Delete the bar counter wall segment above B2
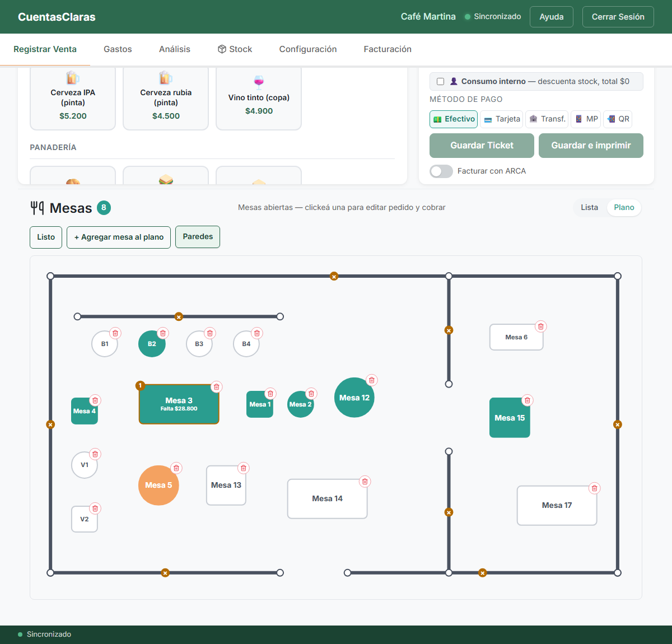672x644 pixels. pos(179,317)
